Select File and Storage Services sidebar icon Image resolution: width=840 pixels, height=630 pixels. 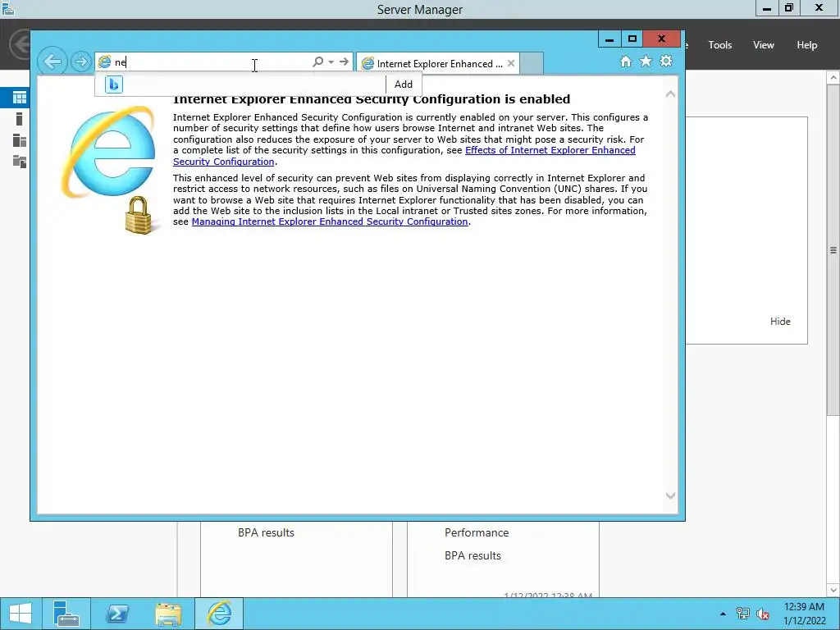point(20,162)
